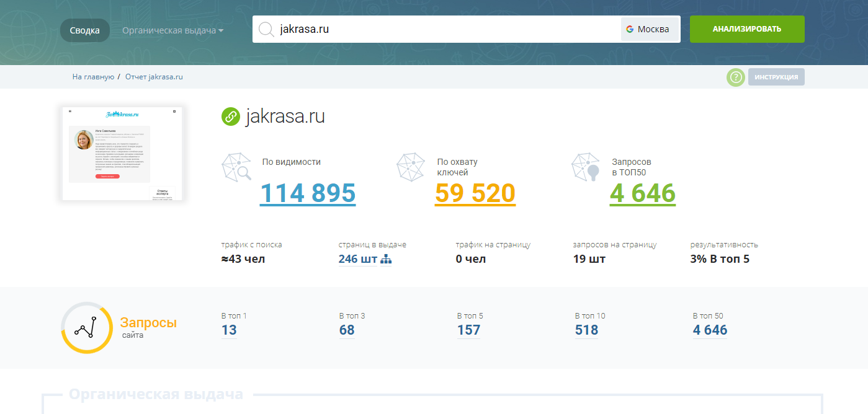Click the magnifying glass search icon

click(266, 29)
